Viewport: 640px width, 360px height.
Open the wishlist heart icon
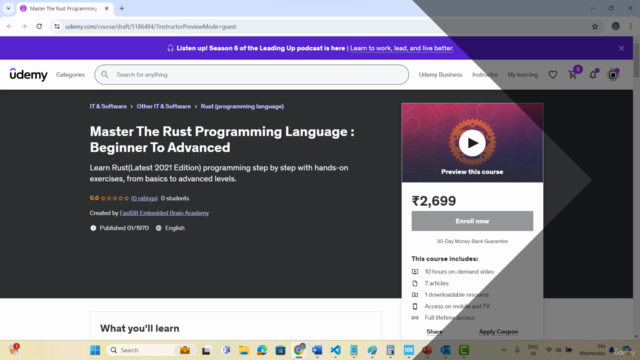tap(553, 75)
